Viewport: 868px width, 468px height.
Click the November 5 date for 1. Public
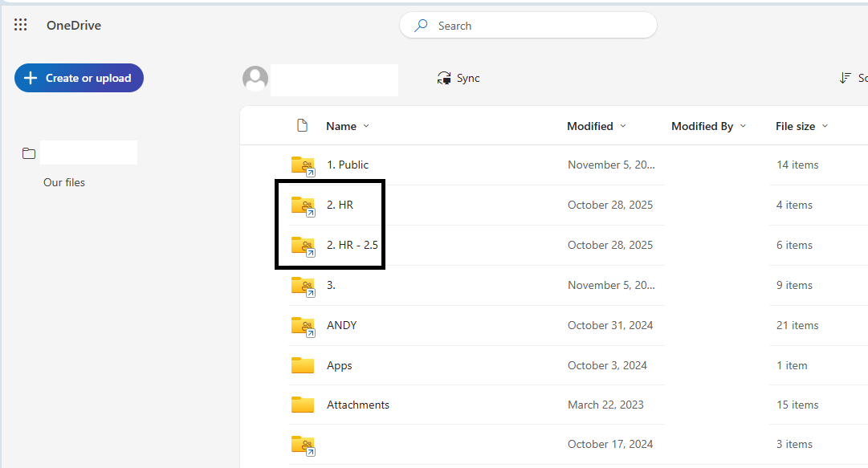click(611, 165)
